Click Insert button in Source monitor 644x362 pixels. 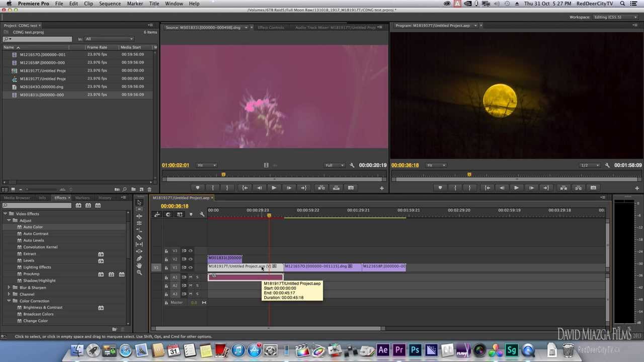pyautogui.click(x=321, y=188)
